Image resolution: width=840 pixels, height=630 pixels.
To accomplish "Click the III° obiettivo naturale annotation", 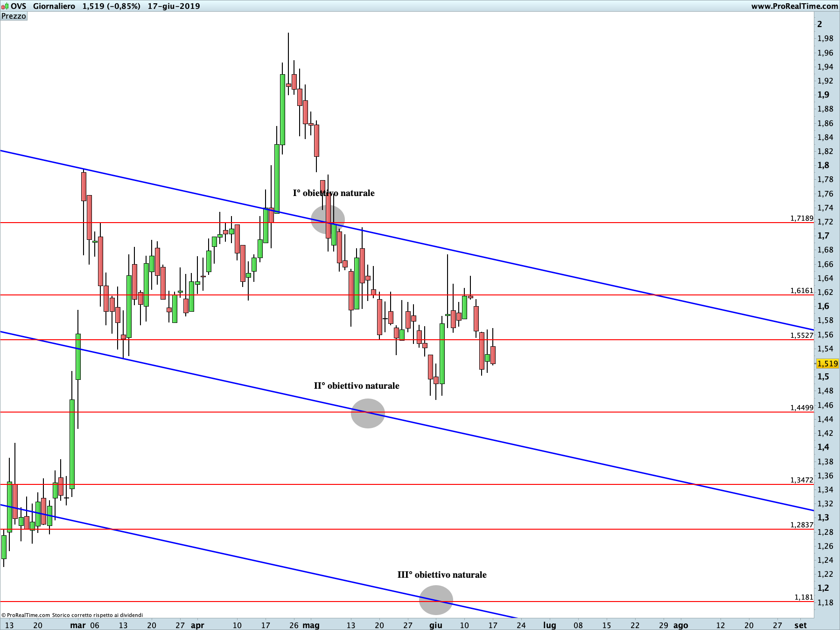I will 442,575.
